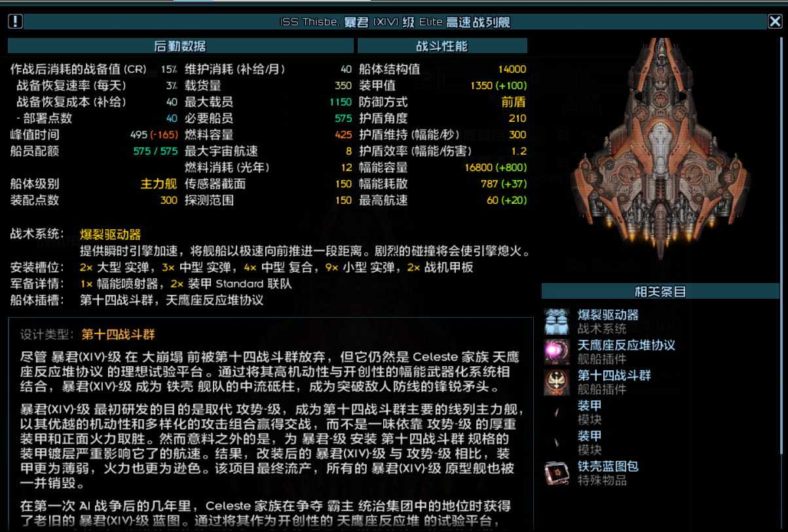Click the 战备恢复成本 (补给) label
Viewport: 788px width, 532px height.
(71, 102)
